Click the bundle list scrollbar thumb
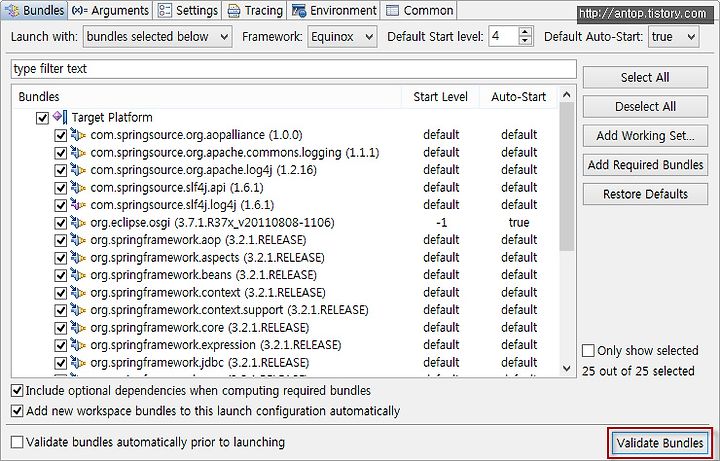 [567, 177]
